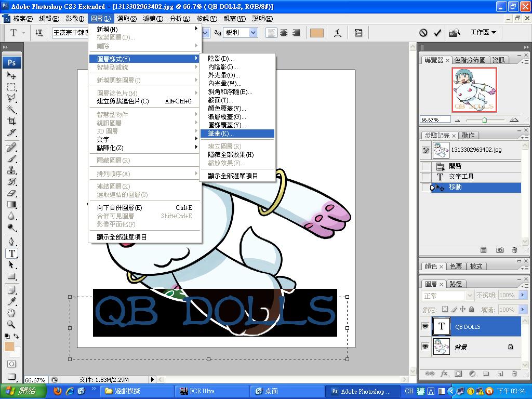Open layer opacity slider arrow
Viewport: 532px width, 399px height.
point(523,295)
